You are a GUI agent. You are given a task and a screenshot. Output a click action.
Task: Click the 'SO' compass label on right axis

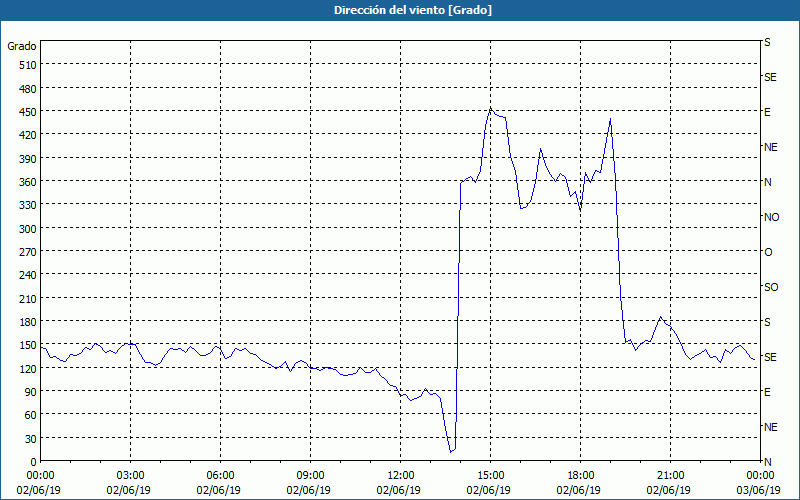coord(771,287)
